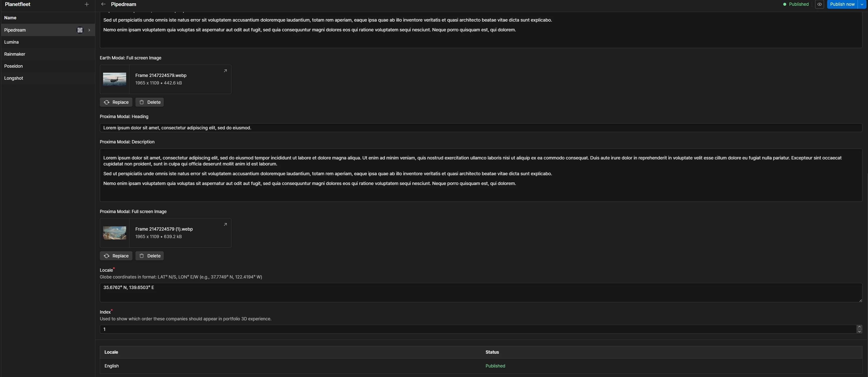Open Frame 2147224579.webp in full screen
This screenshot has height=377, width=868.
point(225,71)
